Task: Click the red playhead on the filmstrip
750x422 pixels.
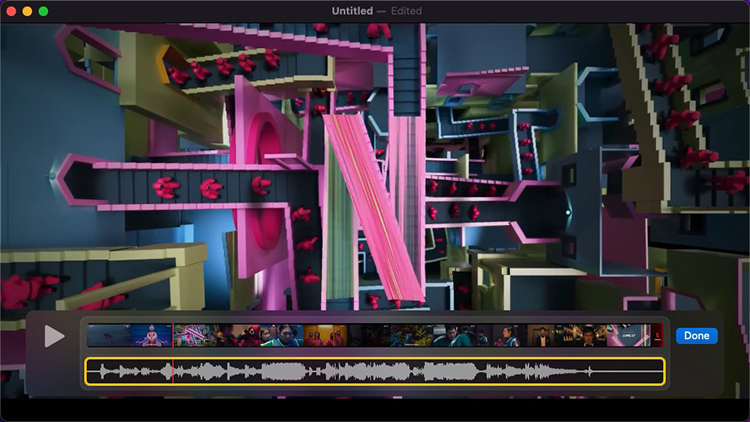Action: click(173, 335)
